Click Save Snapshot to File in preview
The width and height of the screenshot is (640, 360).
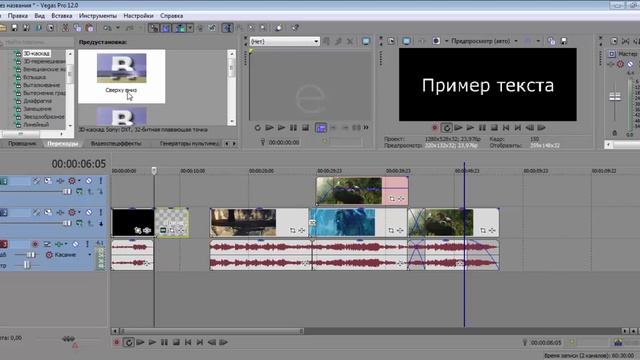[x=564, y=41]
